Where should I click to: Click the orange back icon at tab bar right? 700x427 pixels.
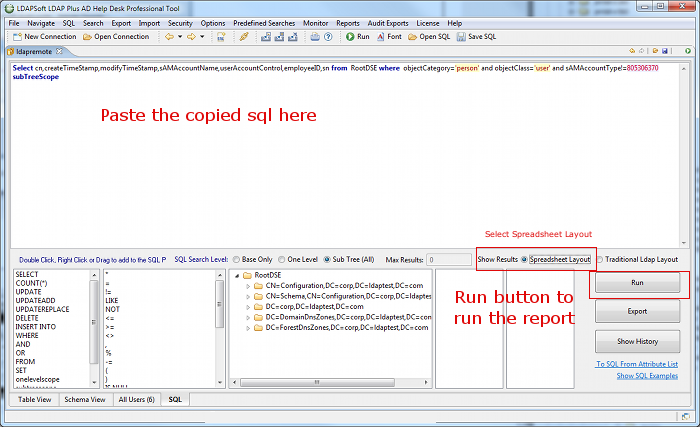click(632, 51)
